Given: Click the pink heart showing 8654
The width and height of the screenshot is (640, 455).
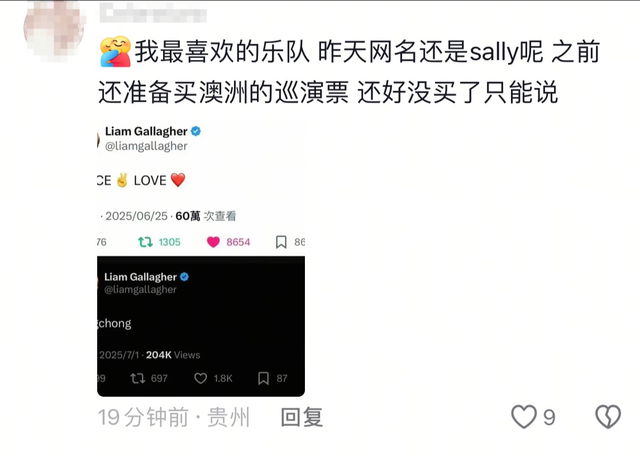Looking at the screenshot, I should click(213, 242).
